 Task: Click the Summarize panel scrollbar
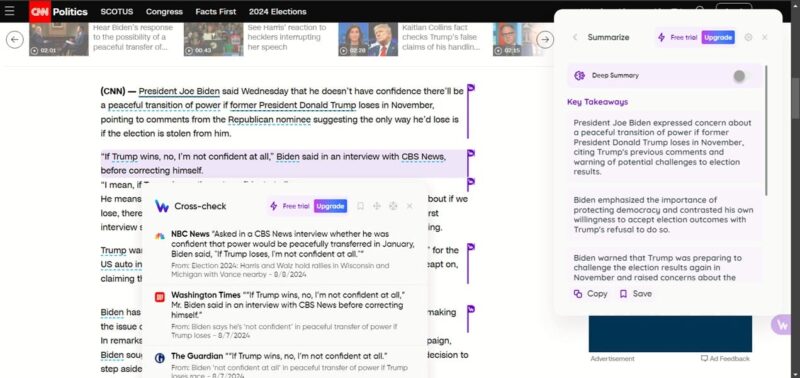coord(765,130)
